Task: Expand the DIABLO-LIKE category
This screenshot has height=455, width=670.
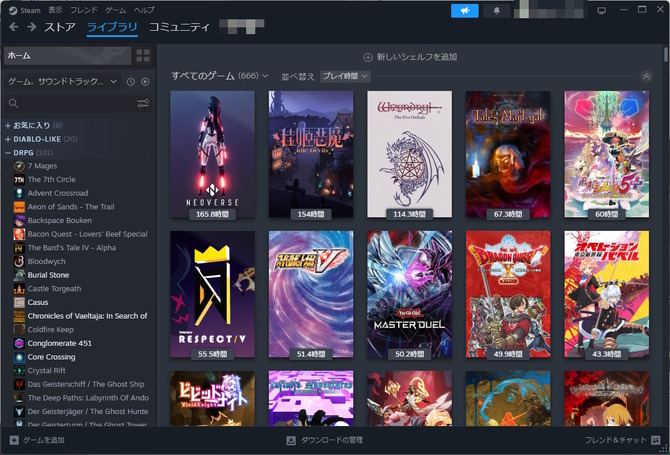Action: (x=8, y=139)
